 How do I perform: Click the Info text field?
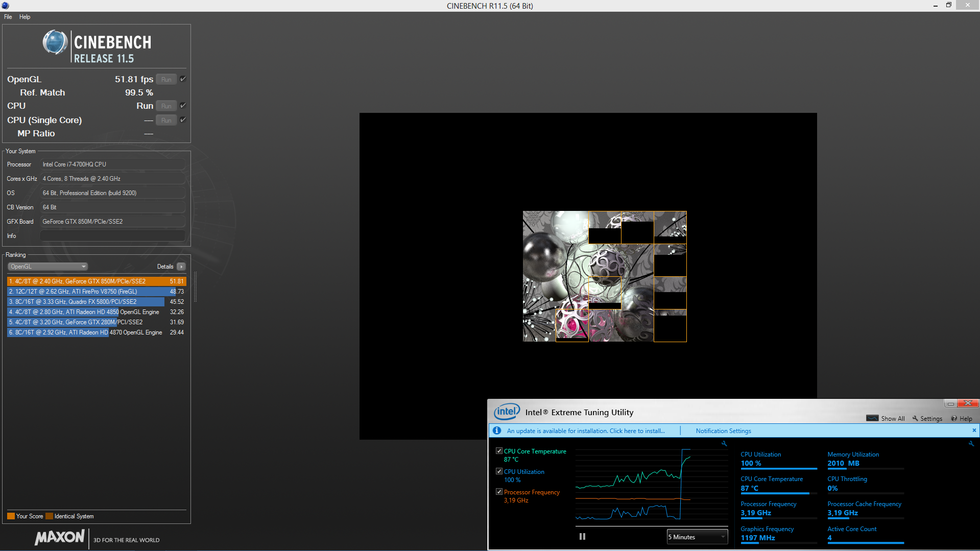coord(112,236)
